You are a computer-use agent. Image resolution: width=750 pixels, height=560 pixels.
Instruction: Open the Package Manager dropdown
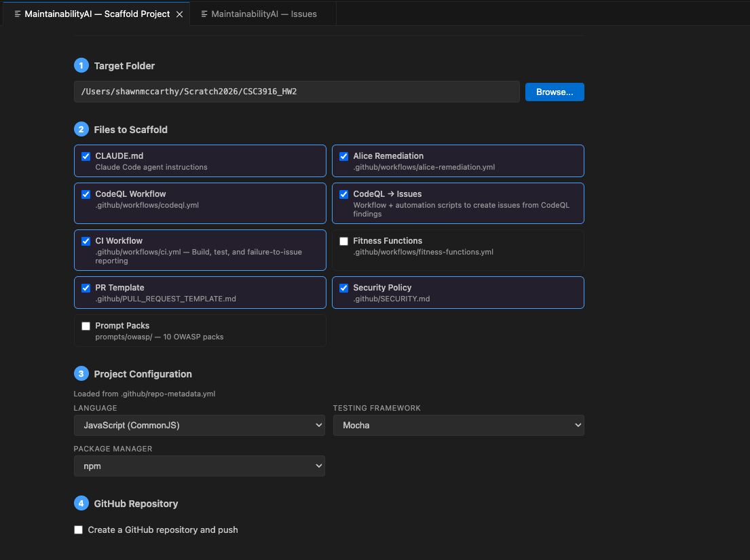point(199,466)
